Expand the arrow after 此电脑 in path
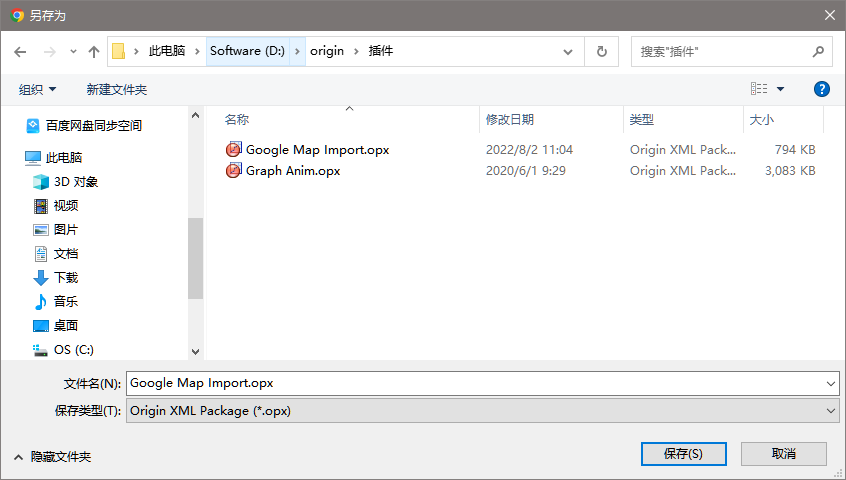This screenshot has width=846, height=480. 197,51
